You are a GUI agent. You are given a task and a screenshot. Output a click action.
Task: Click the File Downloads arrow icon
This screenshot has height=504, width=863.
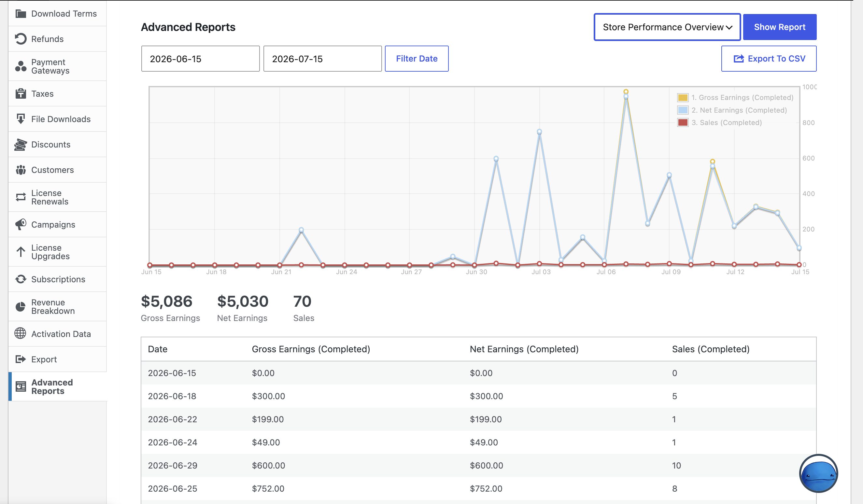(21, 119)
